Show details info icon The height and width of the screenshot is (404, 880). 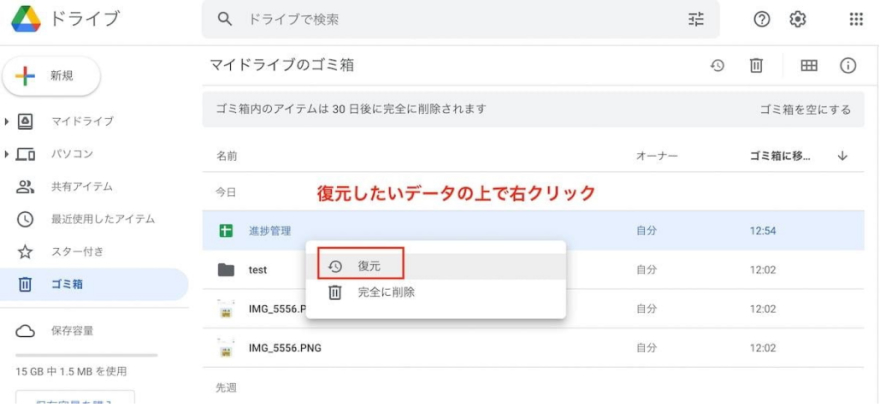point(847,66)
